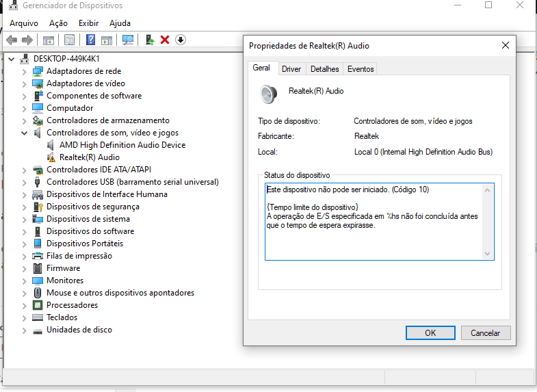Click the red X uninstall device icon
Screen dimensions: 537x392
pyautogui.click(x=165, y=40)
